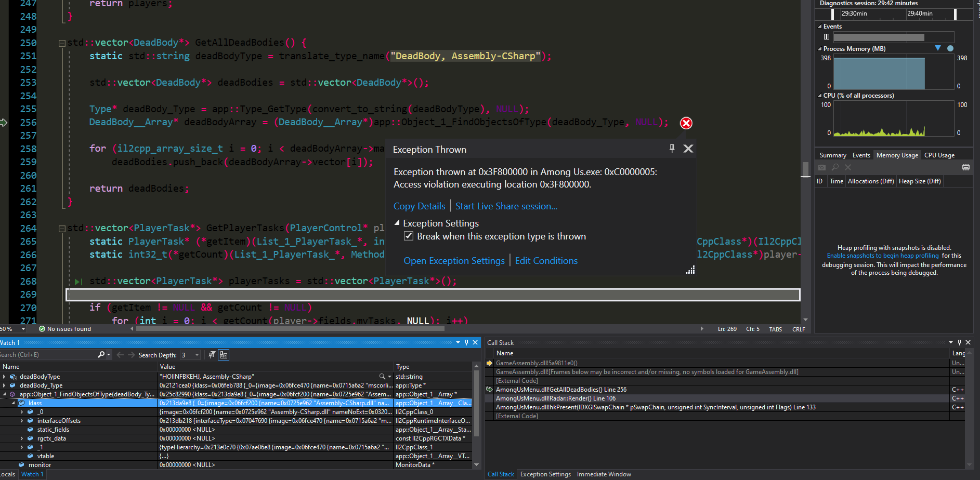
Task: Collapse the klass node in Watch window
Action: click(14, 403)
